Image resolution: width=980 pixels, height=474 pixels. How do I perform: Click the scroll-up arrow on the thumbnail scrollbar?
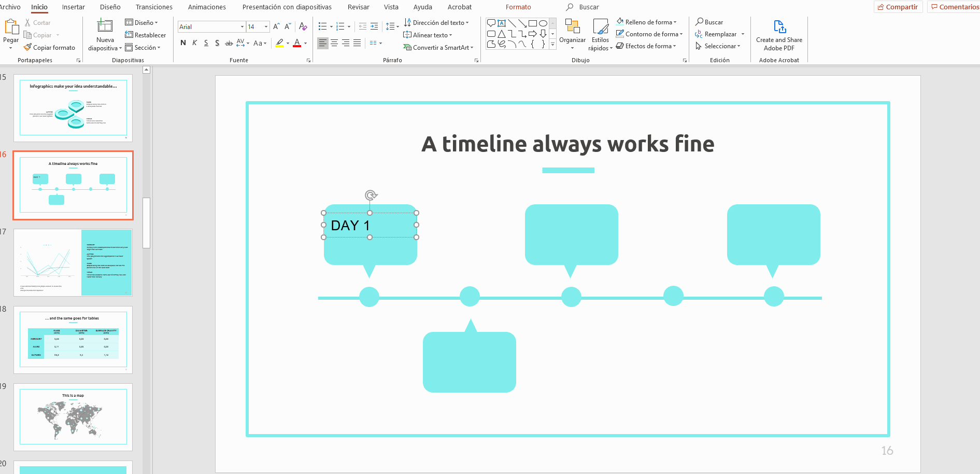pyautogui.click(x=146, y=69)
